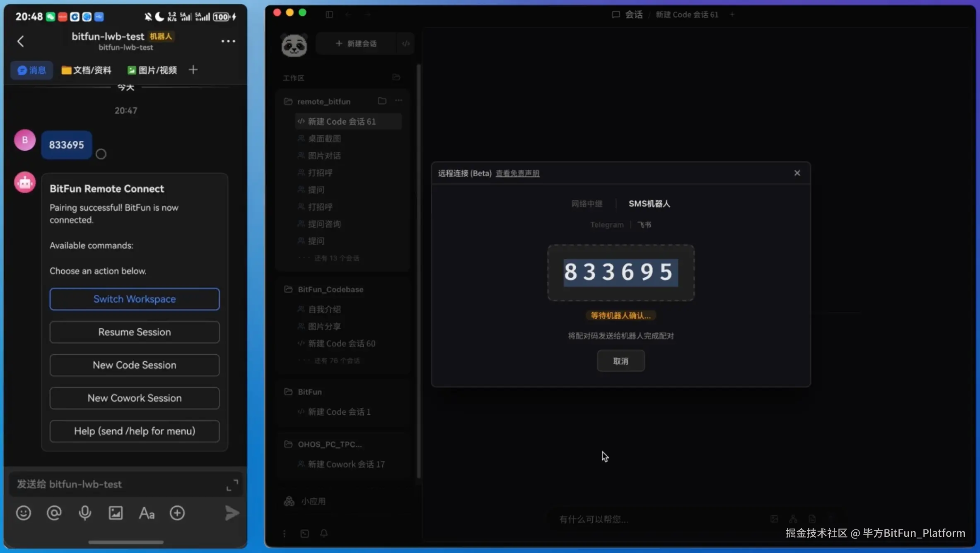
Task: Tap New Code Session button
Action: (x=135, y=365)
